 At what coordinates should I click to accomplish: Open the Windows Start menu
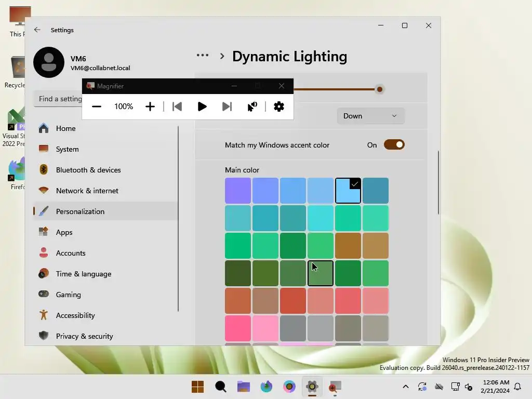click(197, 387)
